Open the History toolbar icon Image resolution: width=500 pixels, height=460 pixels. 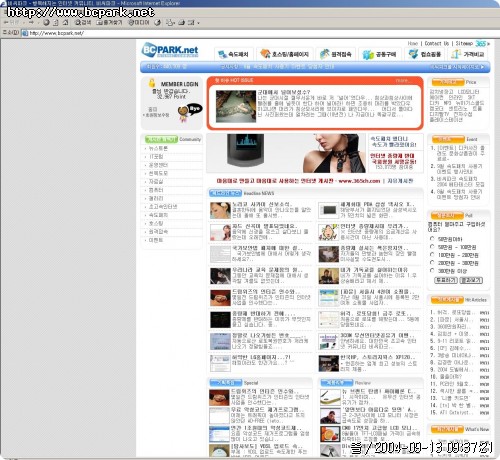[x=157, y=23]
